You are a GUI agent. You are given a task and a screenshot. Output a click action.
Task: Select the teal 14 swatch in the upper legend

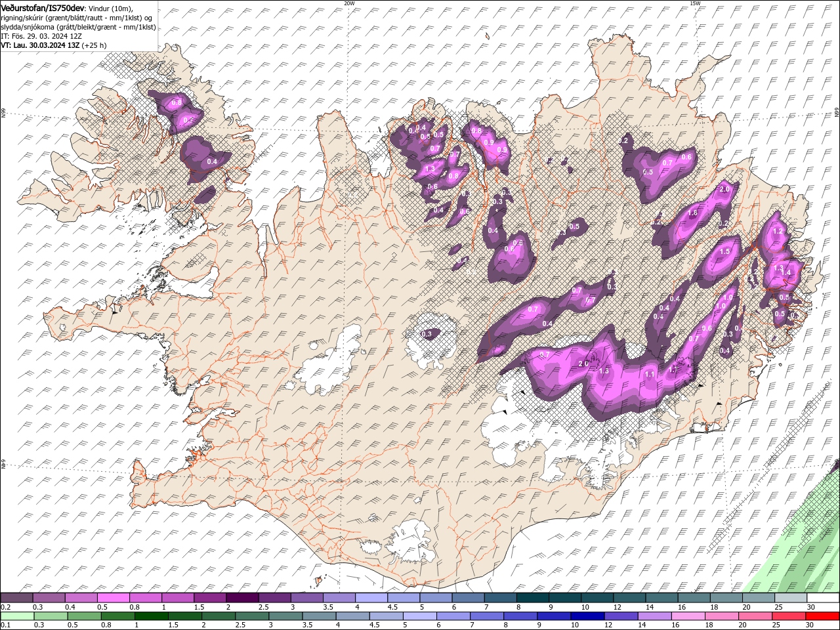click(x=661, y=598)
